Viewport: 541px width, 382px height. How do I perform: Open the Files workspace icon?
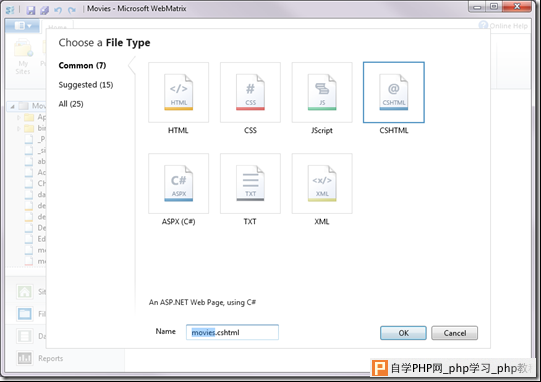pyautogui.click(x=24, y=314)
